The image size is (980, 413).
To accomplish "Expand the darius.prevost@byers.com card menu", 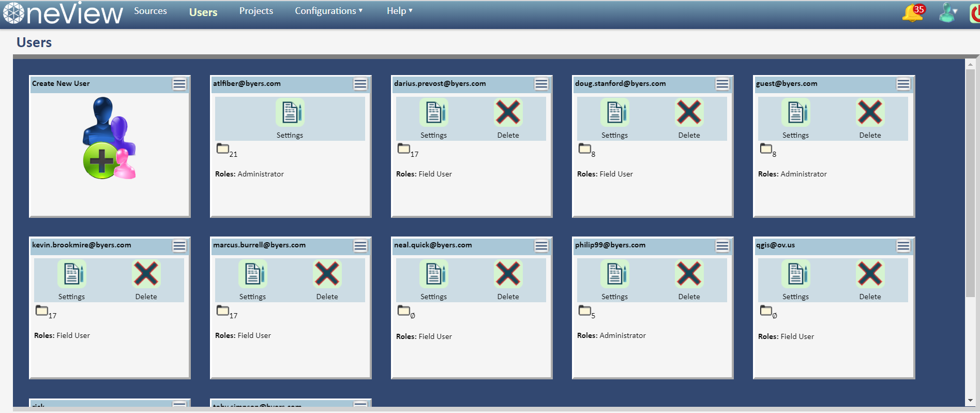I will [x=541, y=84].
